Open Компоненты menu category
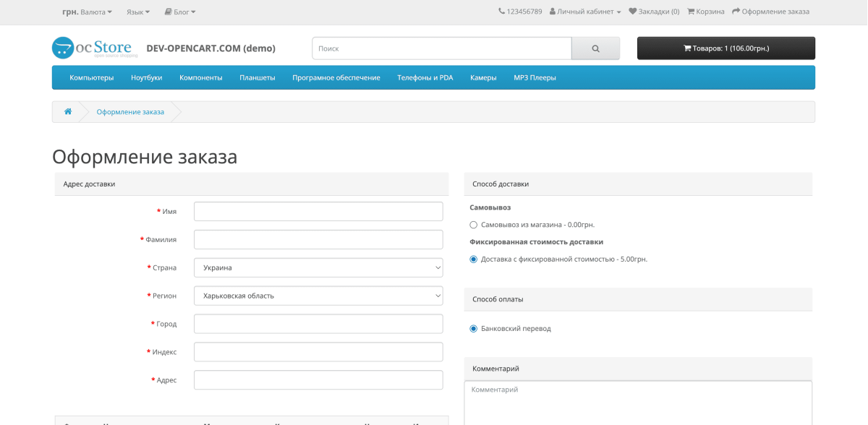 coord(201,77)
